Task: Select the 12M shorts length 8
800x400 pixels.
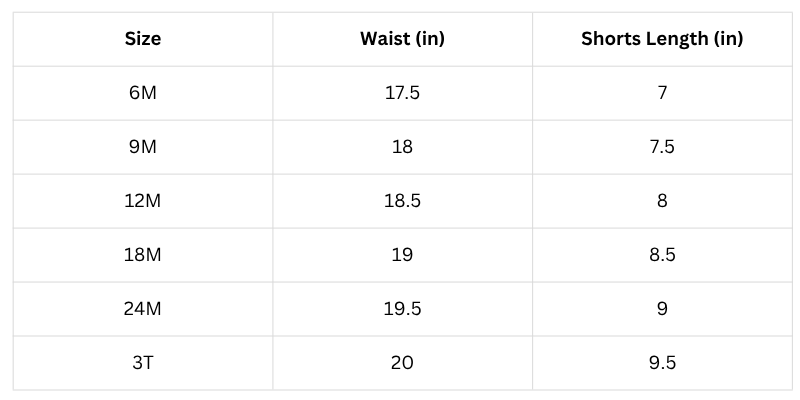Action: click(662, 201)
